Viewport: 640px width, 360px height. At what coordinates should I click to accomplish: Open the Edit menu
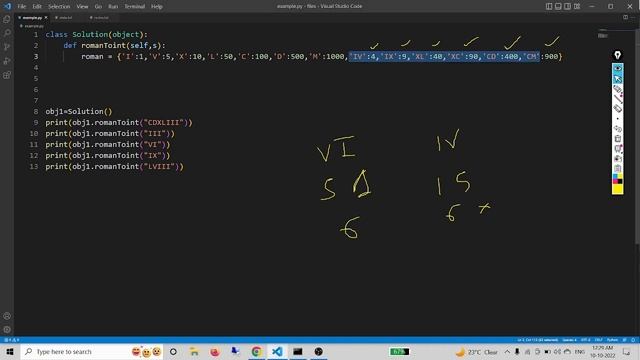pyautogui.click(x=37, y=7)
